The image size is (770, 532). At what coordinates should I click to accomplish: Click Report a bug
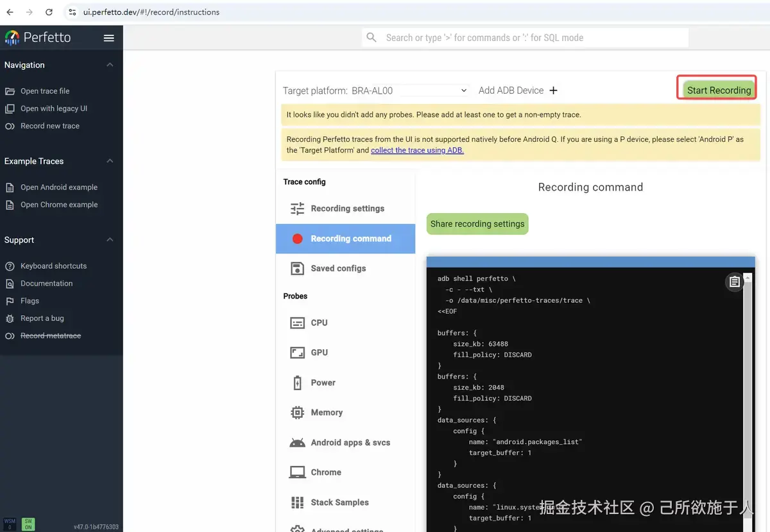(x=42, y=318)
